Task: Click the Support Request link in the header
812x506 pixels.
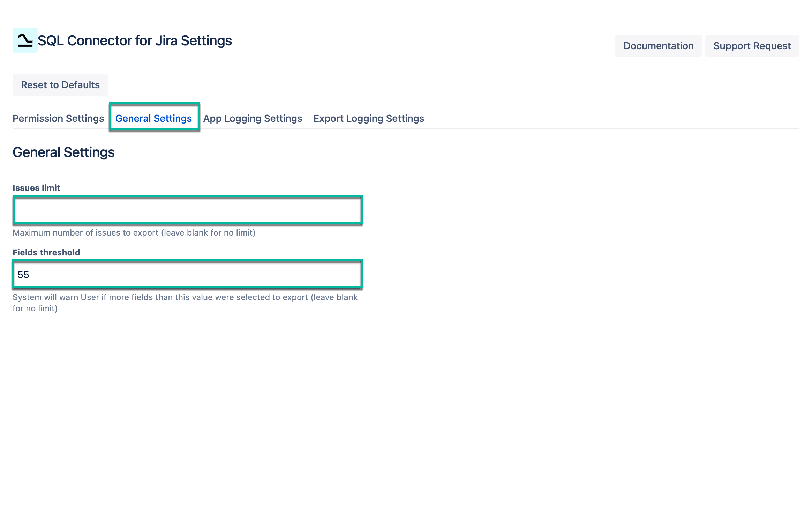Action: (x=752, y=45)
